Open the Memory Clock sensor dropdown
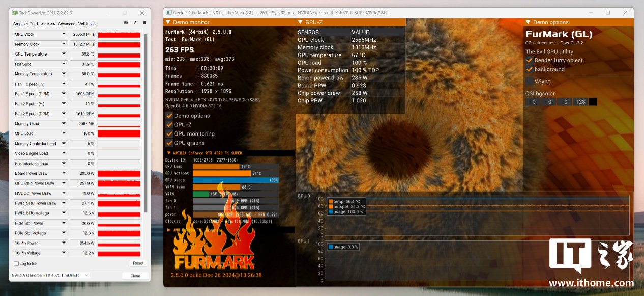This screenshot has height=296, width=644. (64, 44)
